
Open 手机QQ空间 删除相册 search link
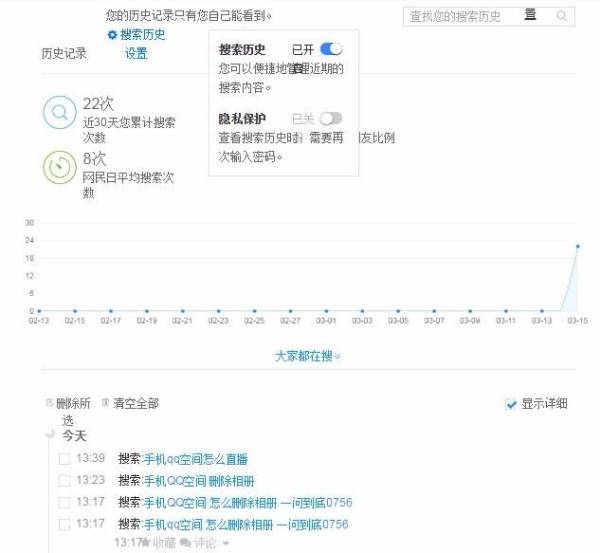199,481
